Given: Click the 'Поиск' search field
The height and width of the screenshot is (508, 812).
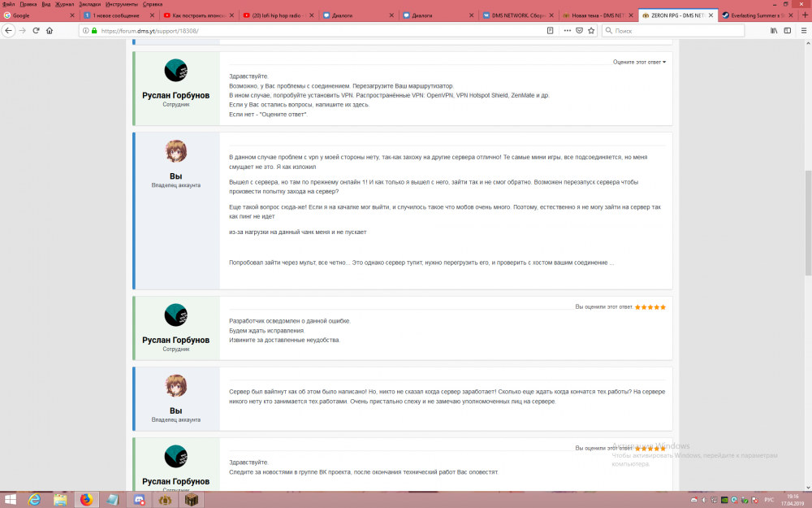Looking at the screenshot, I should click(674, 30).
